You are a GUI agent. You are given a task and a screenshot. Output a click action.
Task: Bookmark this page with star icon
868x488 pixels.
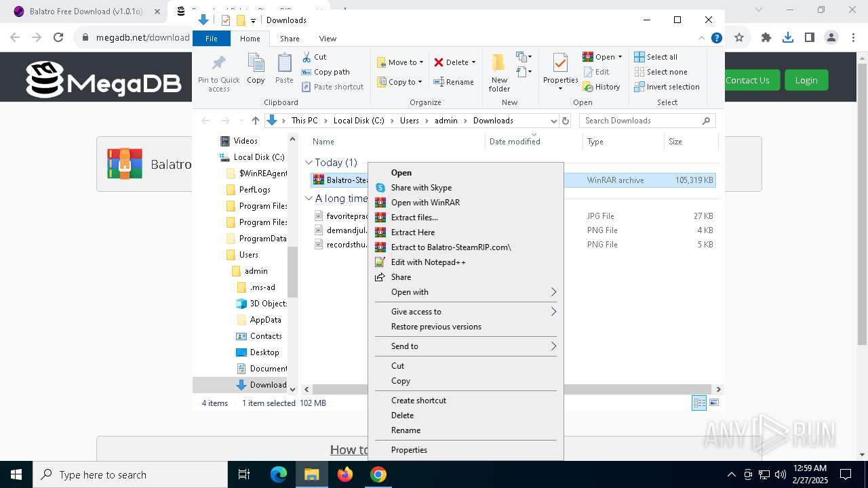(739, 38)
